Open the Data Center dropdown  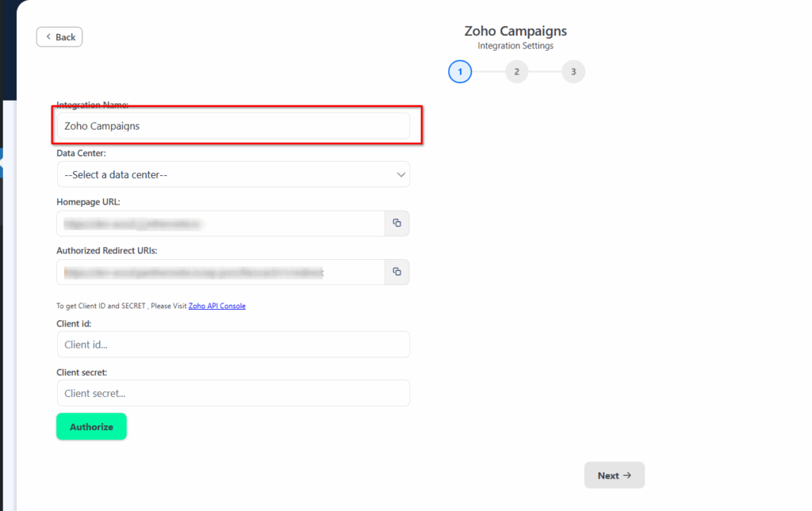[x=234, y=175]
